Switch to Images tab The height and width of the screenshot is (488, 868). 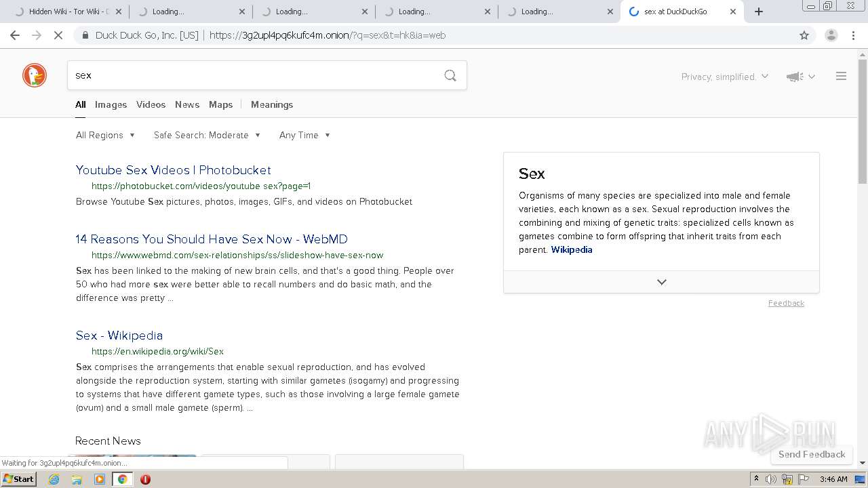111,104
